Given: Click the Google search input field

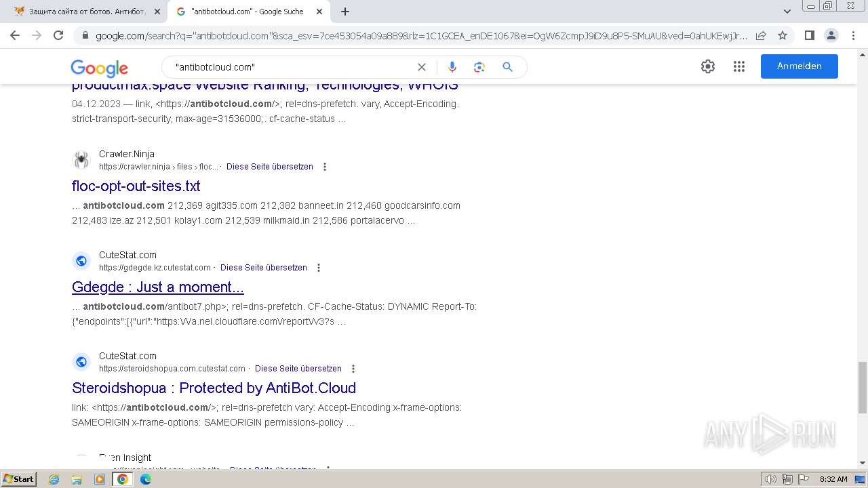Looking at the screenshot, I should click(x=292, y=67).
